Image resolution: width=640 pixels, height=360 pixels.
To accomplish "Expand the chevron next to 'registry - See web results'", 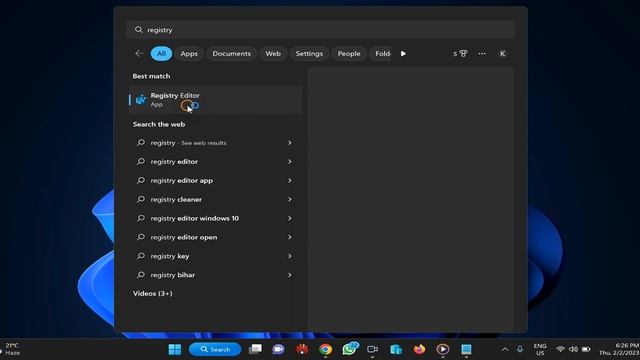I will [290, 143].
